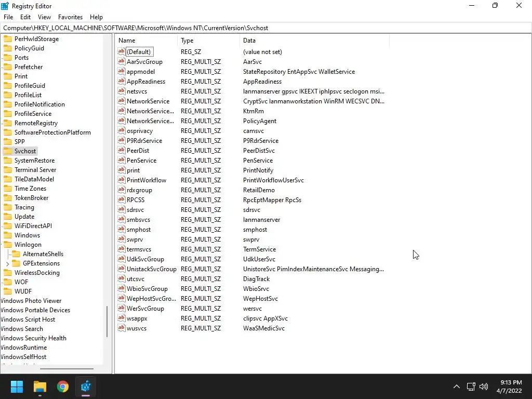The height and width of the screenshot is (399, 532).
Task: Open the Favorites menu
Action: coord(70,17)
